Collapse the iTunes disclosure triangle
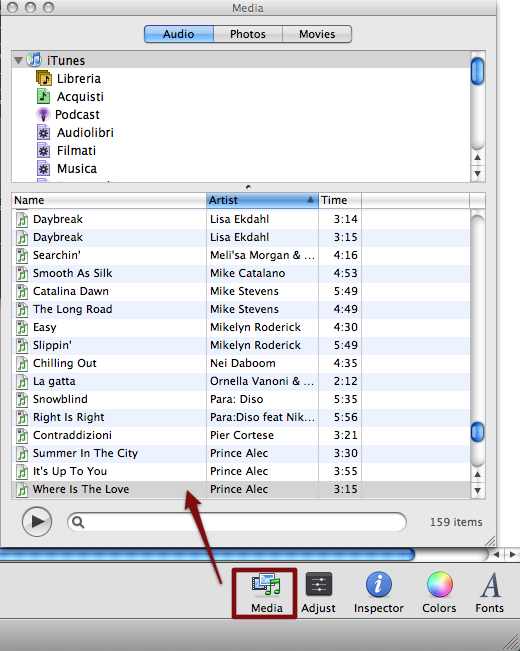This screenshot has width=520, height=651. pos(18,61)
